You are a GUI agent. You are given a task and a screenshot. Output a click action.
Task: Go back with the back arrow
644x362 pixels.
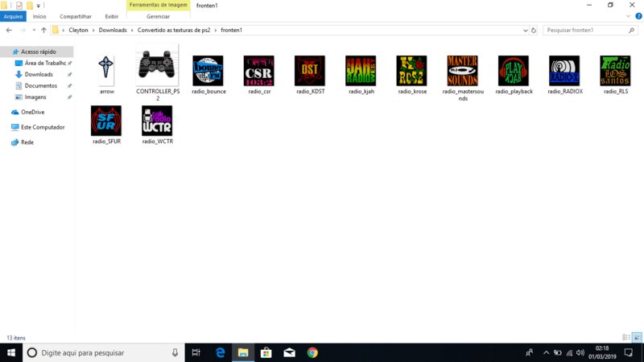9,30
